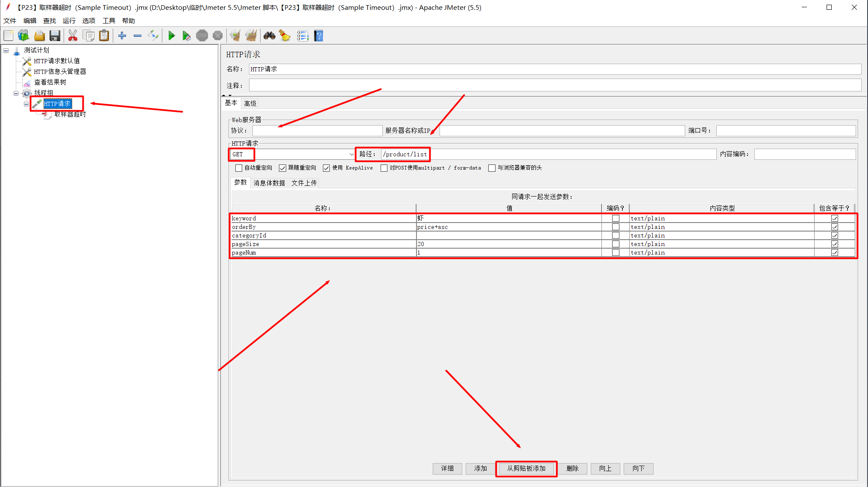Clear current results with single broom-gear icon

tap(235, 36)
